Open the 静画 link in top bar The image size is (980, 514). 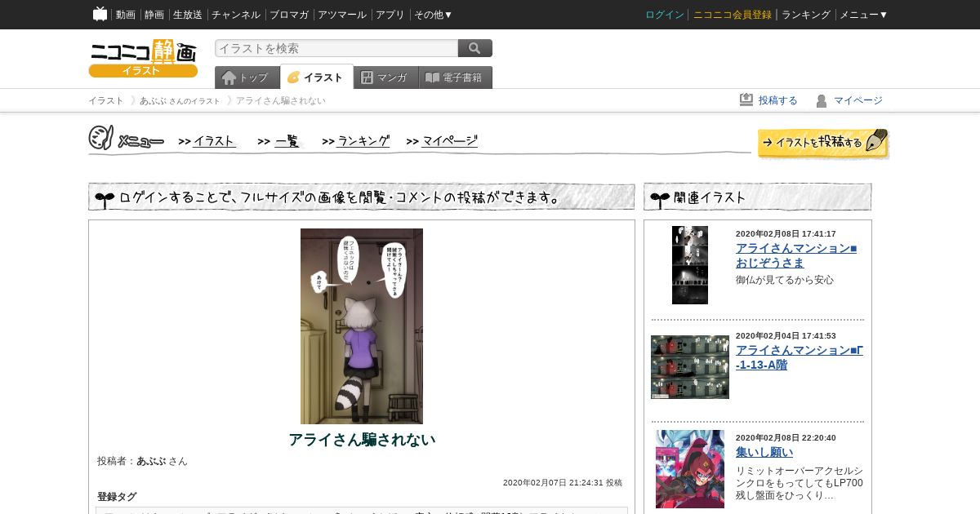point(154,15)
